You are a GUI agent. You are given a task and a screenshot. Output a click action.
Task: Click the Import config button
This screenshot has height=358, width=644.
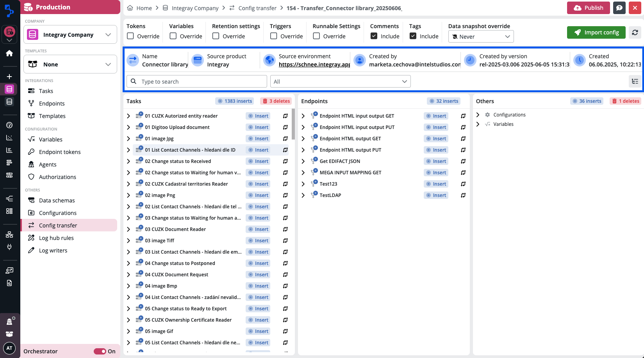click(596, 32)
